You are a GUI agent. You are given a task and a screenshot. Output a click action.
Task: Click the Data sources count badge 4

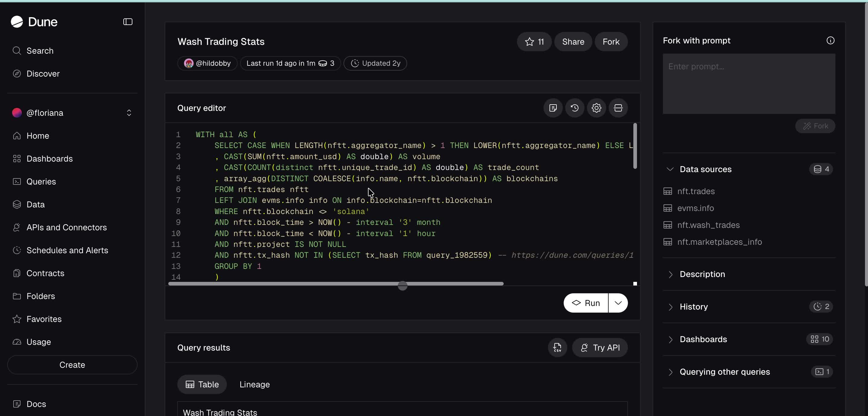click(x=821, y=169)
